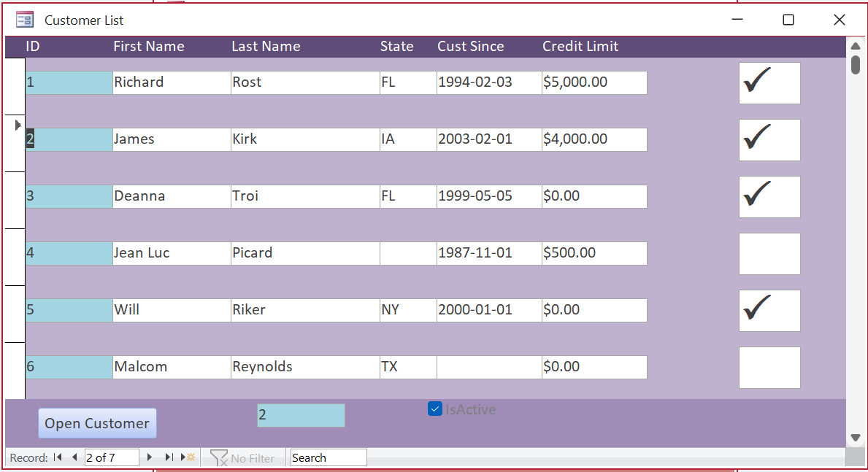Click the No Filter indicator
The width and height of the screenshot is (868, 472).
point(242,458)
